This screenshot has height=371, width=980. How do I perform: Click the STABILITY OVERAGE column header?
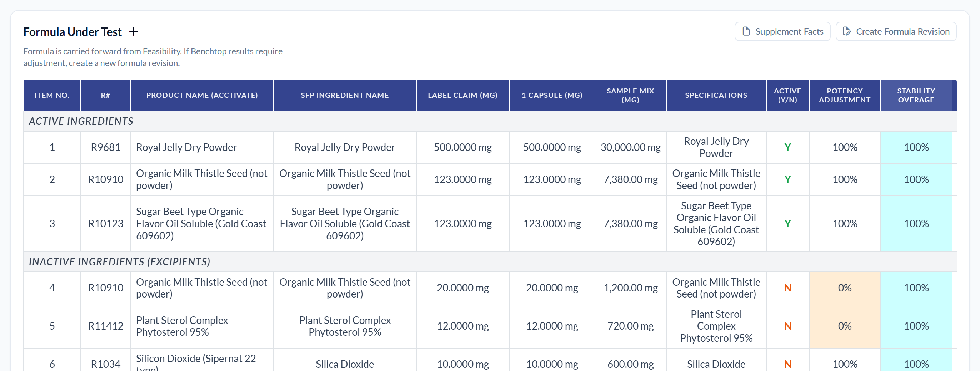916,95
